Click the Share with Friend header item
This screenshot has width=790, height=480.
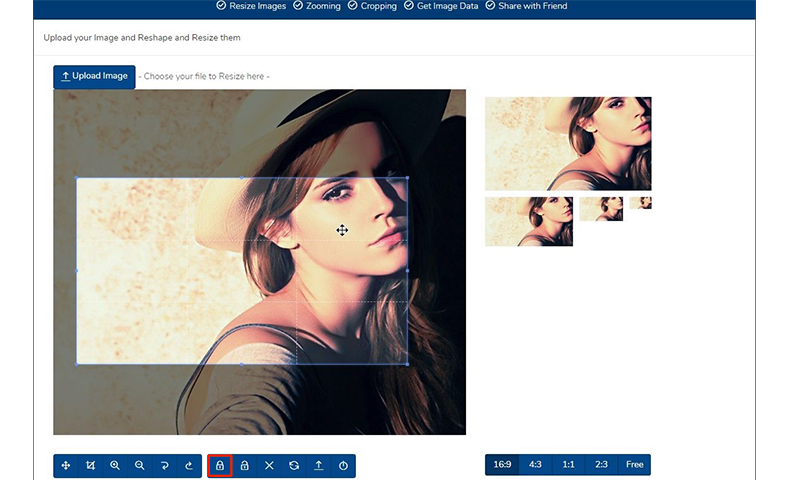click(x=526, y=6)
